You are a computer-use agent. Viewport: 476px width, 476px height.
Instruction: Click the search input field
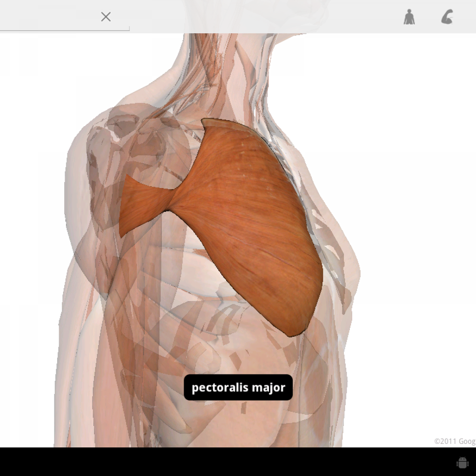48,17
